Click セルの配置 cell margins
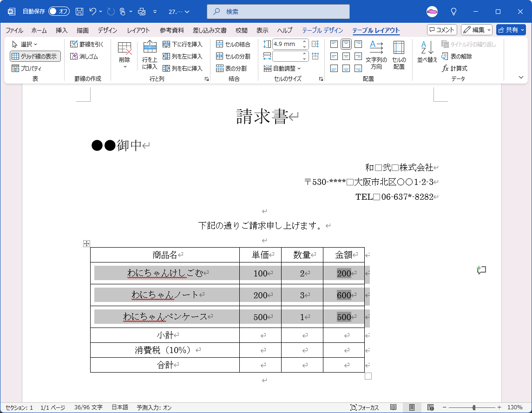The height and width of the screenshot is (413, 532). (399, 55)
